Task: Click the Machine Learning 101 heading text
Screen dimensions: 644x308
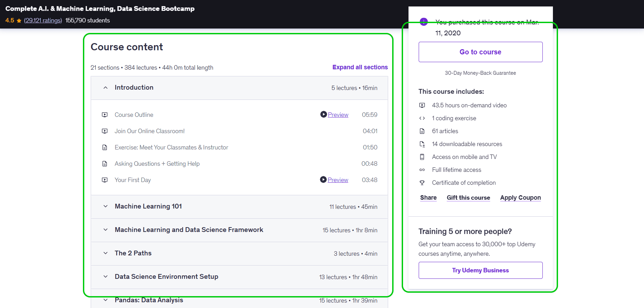Action: tap(148, 206)
